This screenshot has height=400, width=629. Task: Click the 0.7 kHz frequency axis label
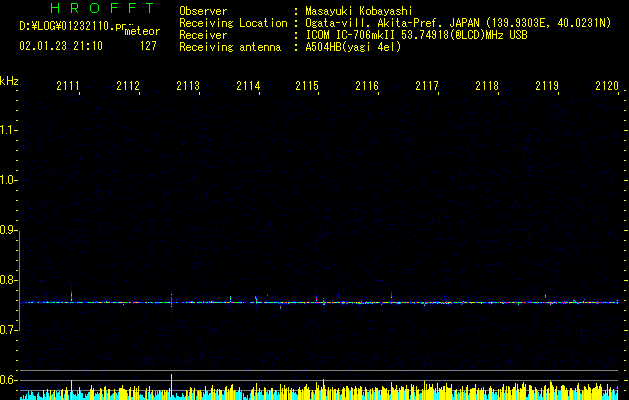(8, 330)
